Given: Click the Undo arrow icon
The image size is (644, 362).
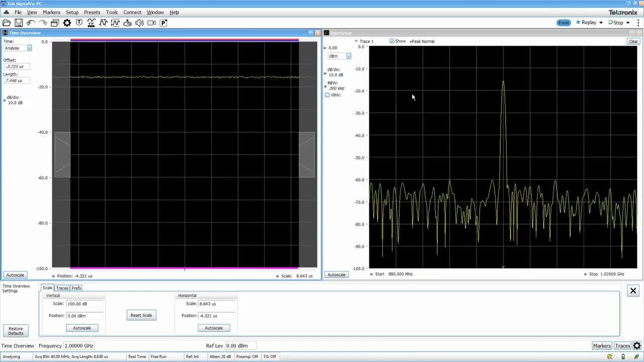Looking at the screenshot, I should 30,23.
